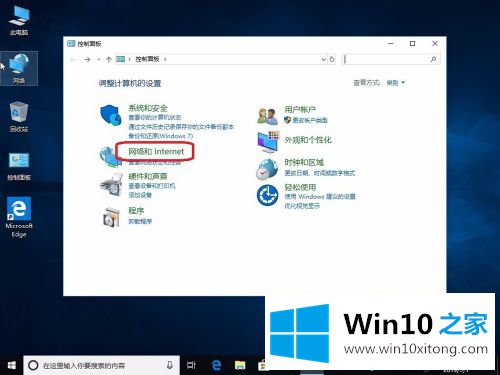Open 程序 category

136,211
